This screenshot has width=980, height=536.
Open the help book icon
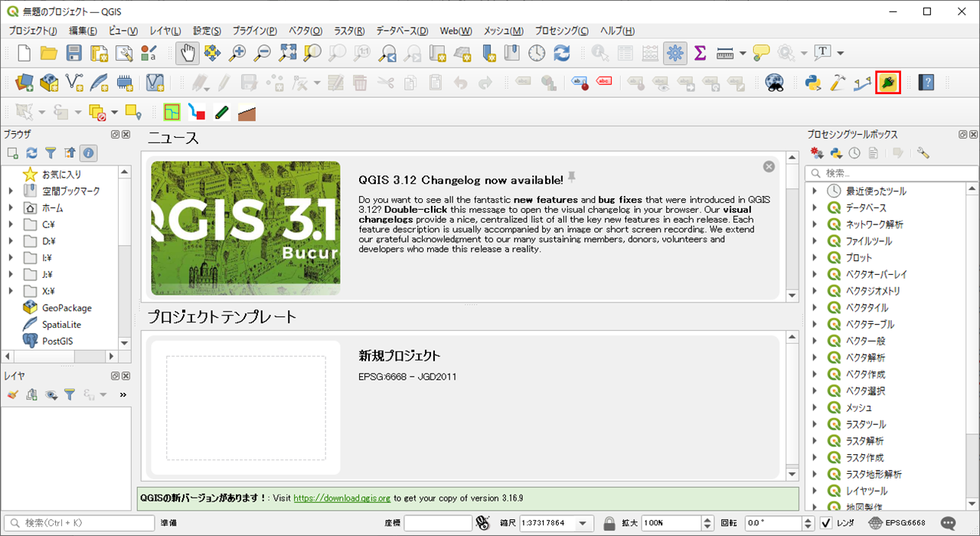(x=926, y=82)
